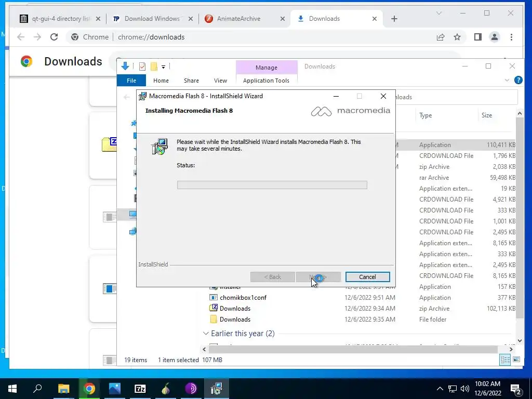This screenshot has width=532, height=399.
Task: Click the Properties checkmark quick access icon
Action: [x=142, y=66]
